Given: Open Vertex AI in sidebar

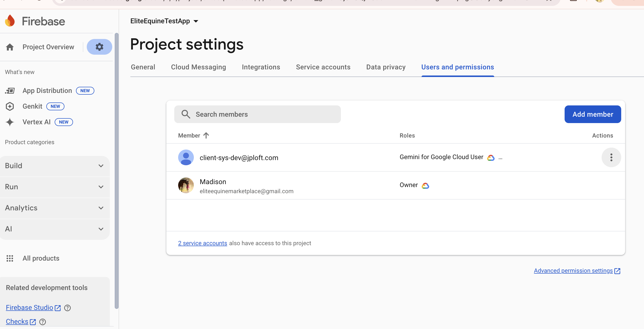Looking at the screenshot, I should point(37,122).
